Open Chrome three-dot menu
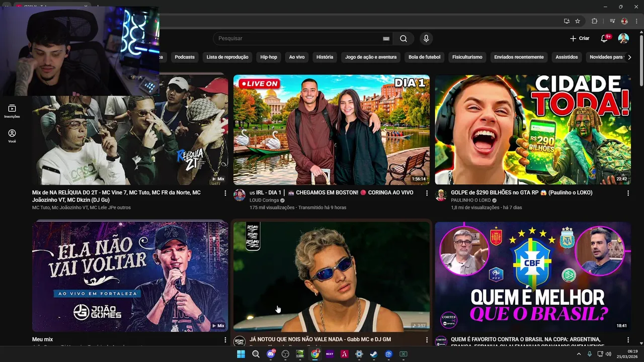The width and height of the screenshot is (644, 362). pyautogui.click(x=636, y=21)
